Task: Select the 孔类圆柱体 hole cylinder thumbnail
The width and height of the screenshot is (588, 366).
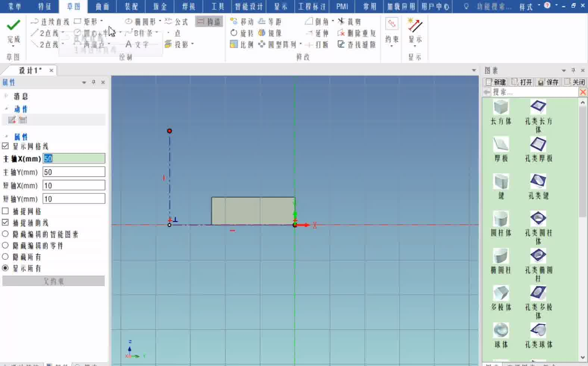Action: pyautogui.click(x=538, y=219)
